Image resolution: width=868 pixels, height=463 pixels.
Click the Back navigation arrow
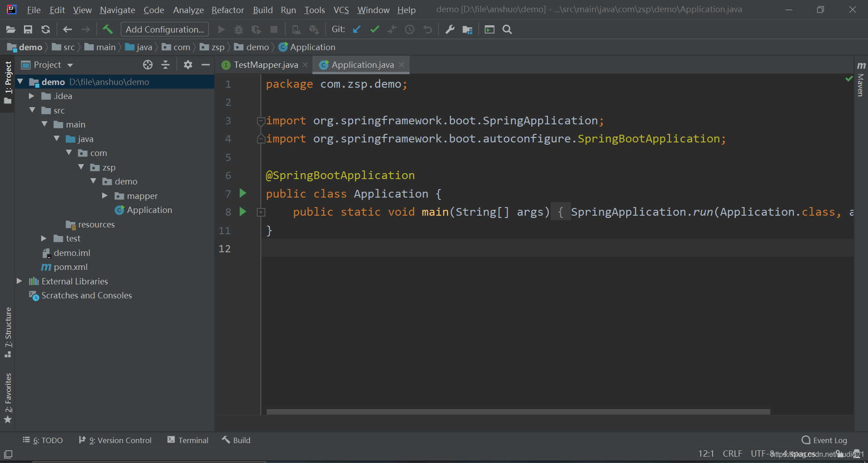[68, 29]
